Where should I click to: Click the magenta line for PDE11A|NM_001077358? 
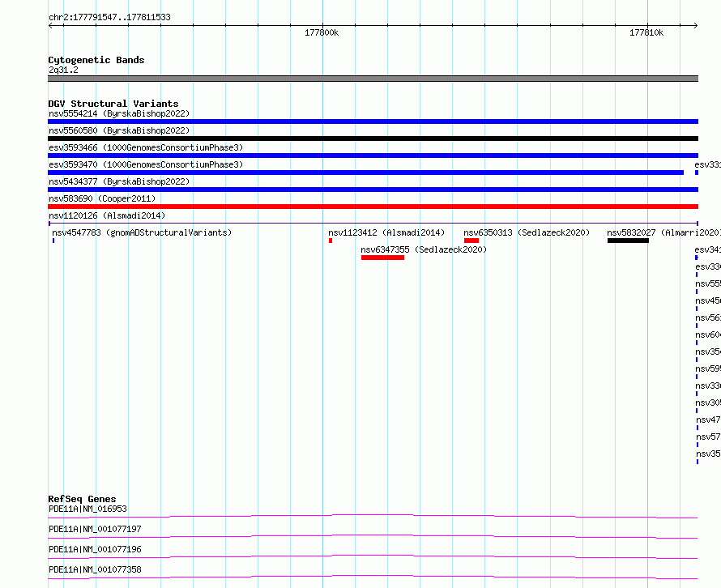(x=373, y=577)
